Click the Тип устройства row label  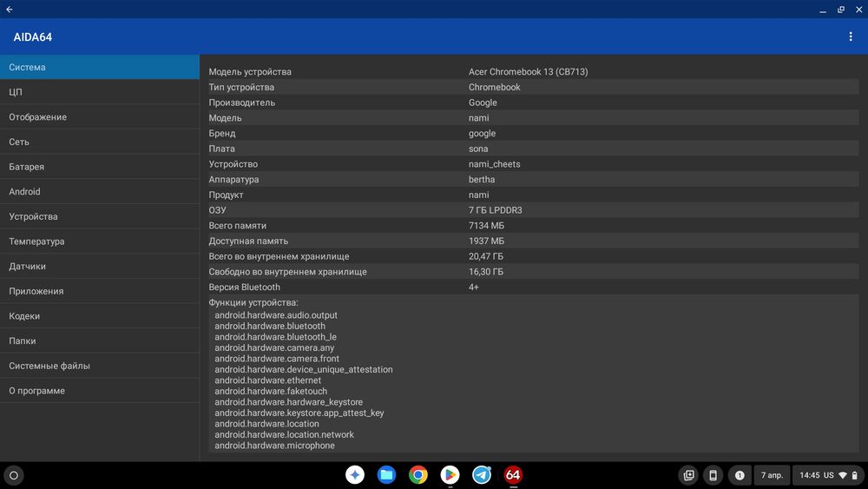point(241,87)
